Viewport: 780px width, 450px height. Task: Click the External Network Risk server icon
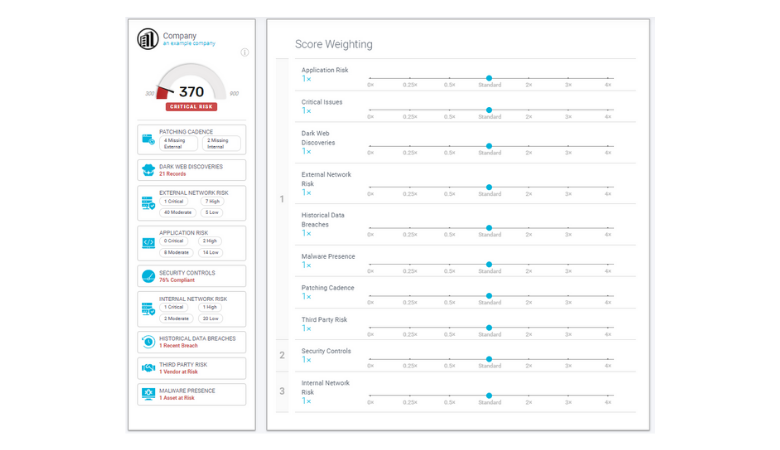pos(148,203)
